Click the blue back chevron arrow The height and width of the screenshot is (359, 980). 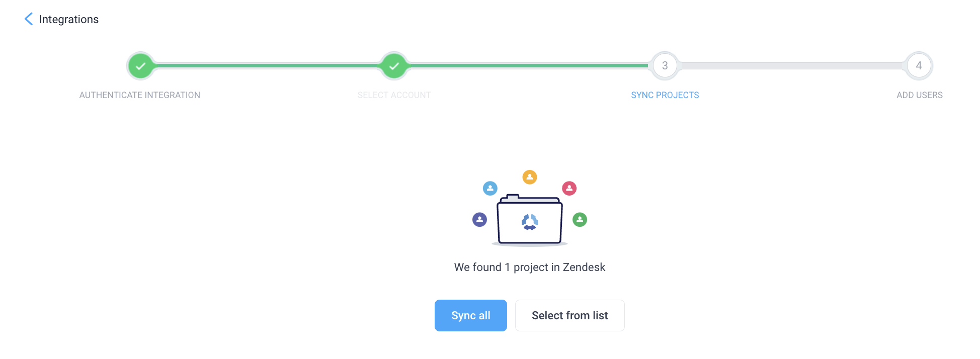(29, 19)
